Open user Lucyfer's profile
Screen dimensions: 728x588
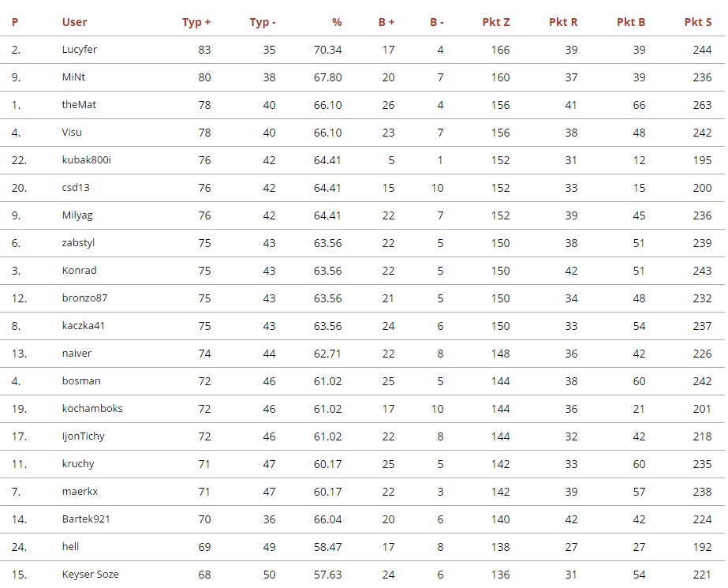[80, 50]
